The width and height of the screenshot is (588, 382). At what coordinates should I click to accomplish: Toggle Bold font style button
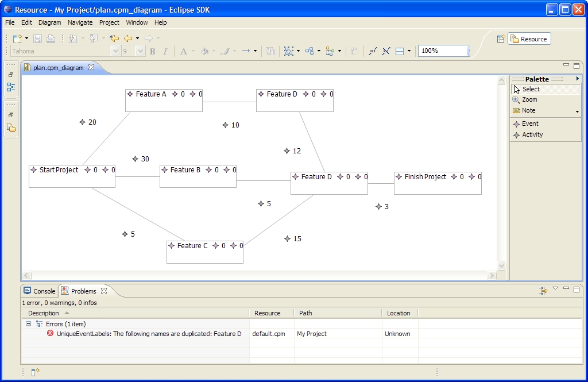point(153,51)
